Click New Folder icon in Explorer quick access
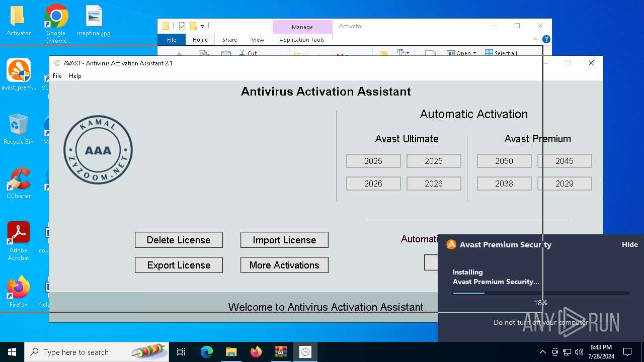This screenshot has height=362, width=644. pyautogui.click(x=193, y=26)
